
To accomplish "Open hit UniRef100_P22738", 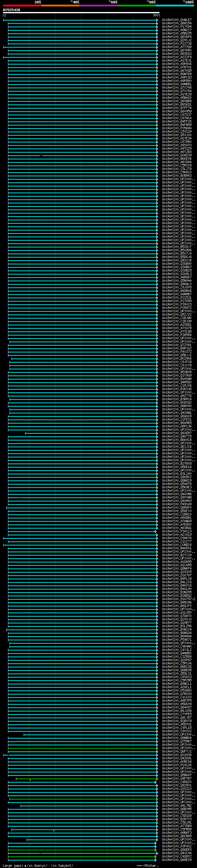I will [x=177, y=43].
